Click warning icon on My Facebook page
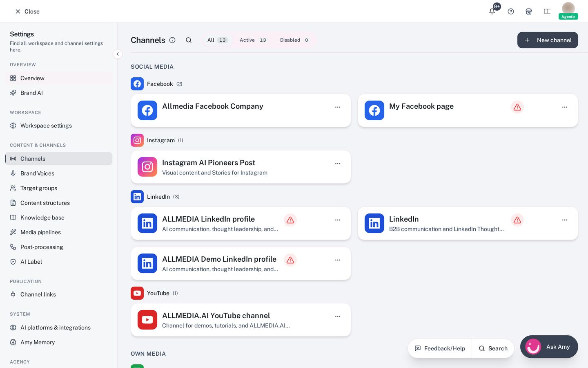This screenshot has height=368, width=588. tap(517, 107)
